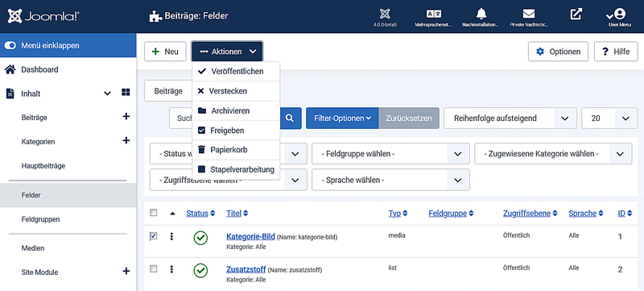The image size is (644, 291).
Task: Check the select-all checkbox in table header
Action: tap(153, 213)
